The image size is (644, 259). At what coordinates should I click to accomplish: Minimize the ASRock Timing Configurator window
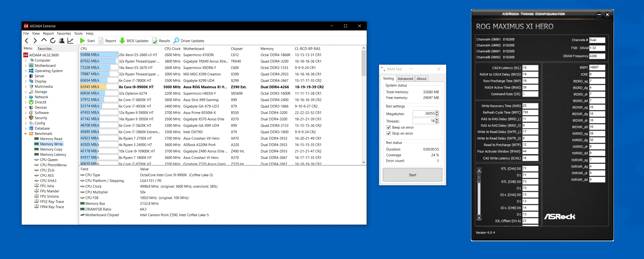coord(599,15)
